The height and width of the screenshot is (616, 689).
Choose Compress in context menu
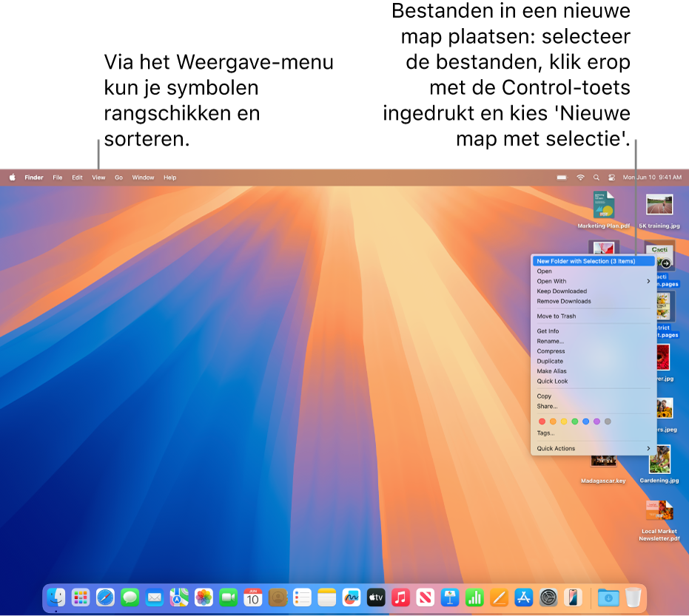(594, 352)
